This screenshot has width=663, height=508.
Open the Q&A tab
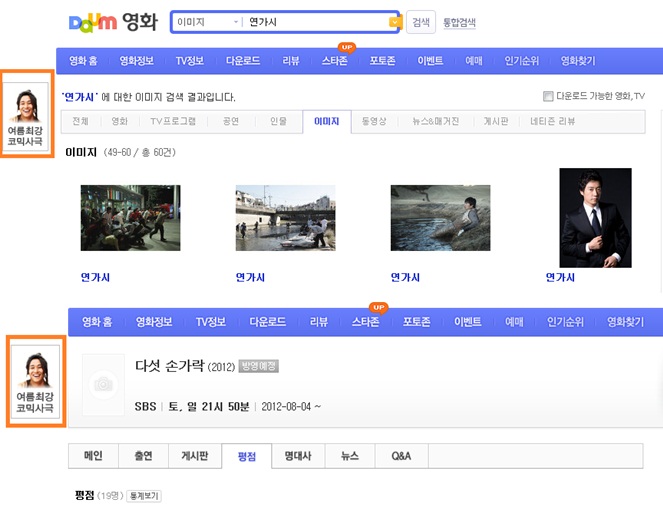pyautogui.click(x=401, y=456)
